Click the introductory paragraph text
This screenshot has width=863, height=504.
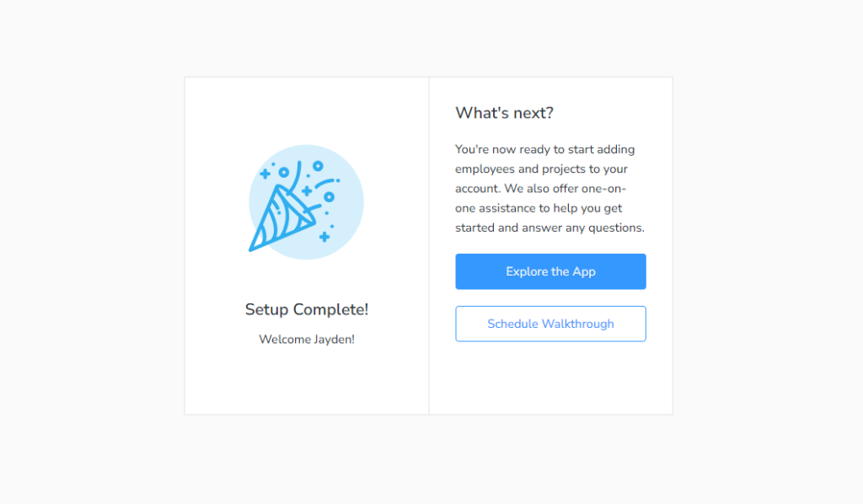pyautogui.click(x=544, y=188)
